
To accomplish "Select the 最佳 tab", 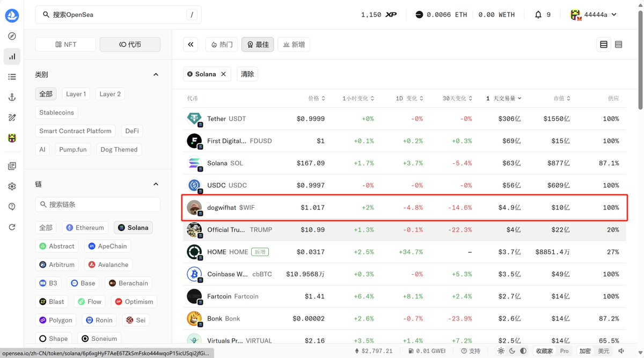I will [258, 45].
